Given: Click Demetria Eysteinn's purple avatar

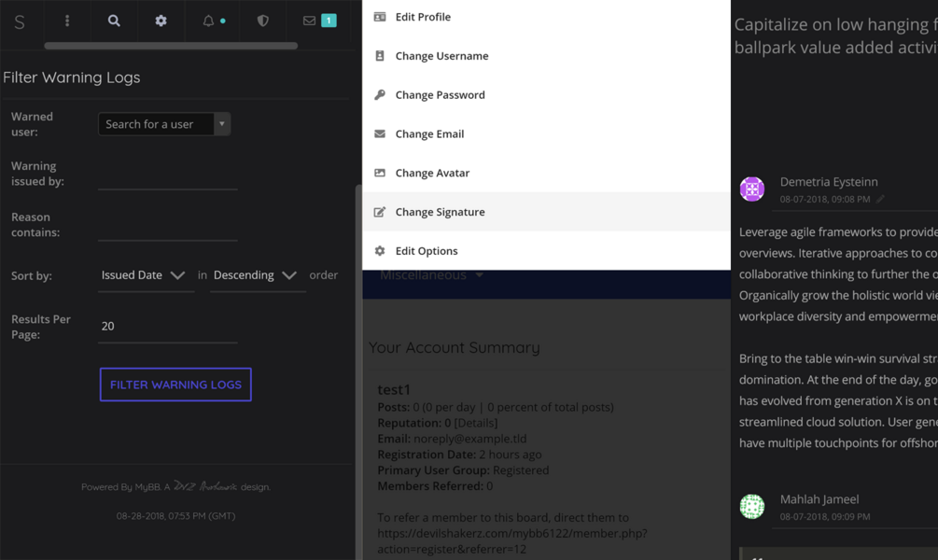Looking at the screenshot, I should coord(751,189).
